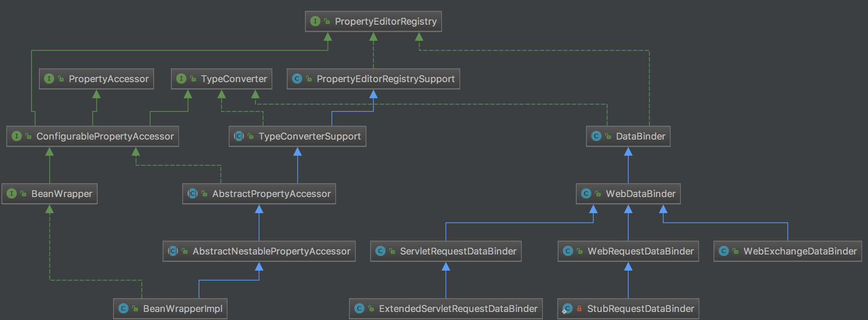Select the WebDataBinder node label
868x320 pixels.
tap(640, 194)
